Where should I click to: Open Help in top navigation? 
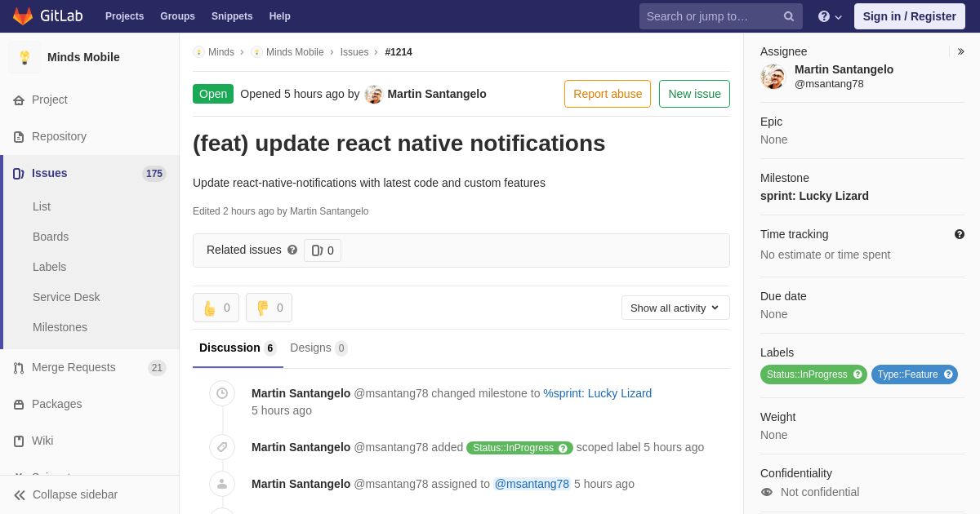[x=280, y=16]
